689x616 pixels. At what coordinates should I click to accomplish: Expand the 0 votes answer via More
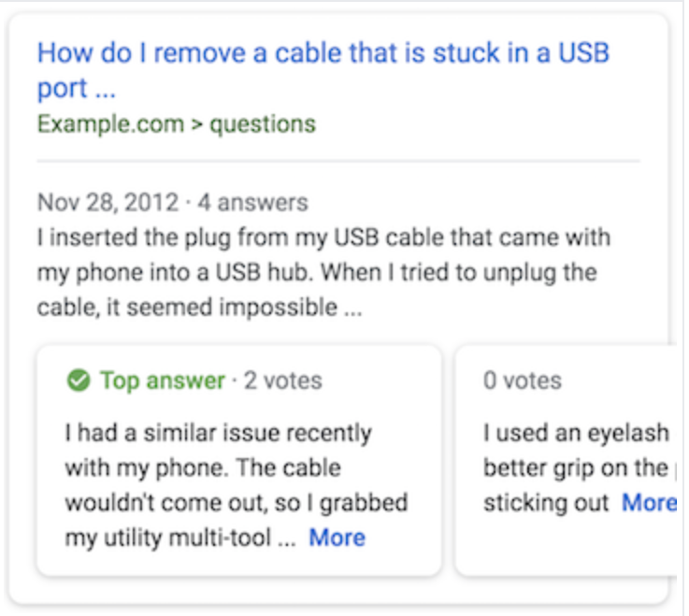[x=648, y=502]
